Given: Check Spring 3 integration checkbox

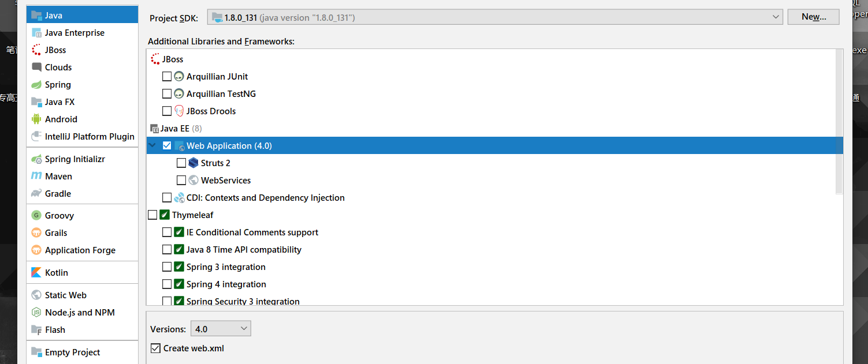Looking at the screenshot, I should point(167,267).
